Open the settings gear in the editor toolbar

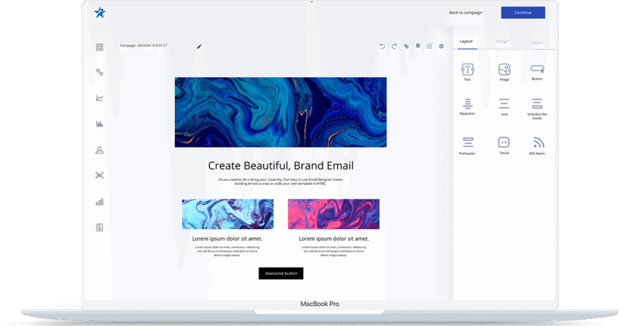[441, 46]
